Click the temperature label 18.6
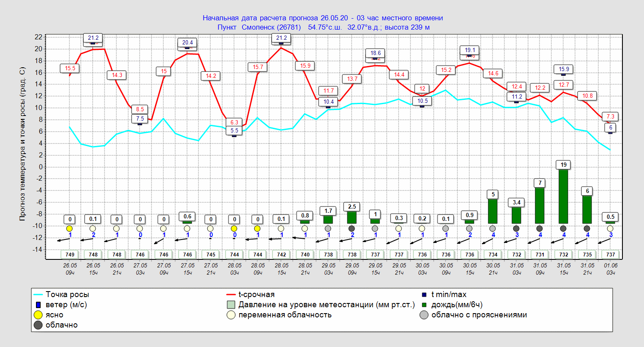 375,53
